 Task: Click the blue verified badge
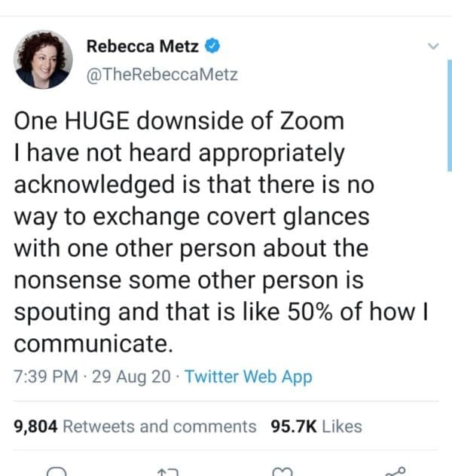[212, 46]
